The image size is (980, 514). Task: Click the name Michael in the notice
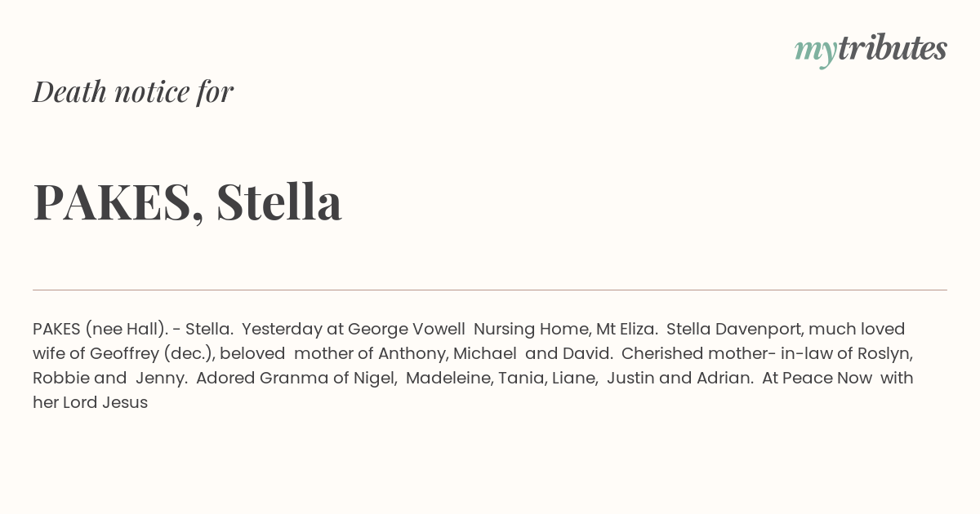click(484, 353)
